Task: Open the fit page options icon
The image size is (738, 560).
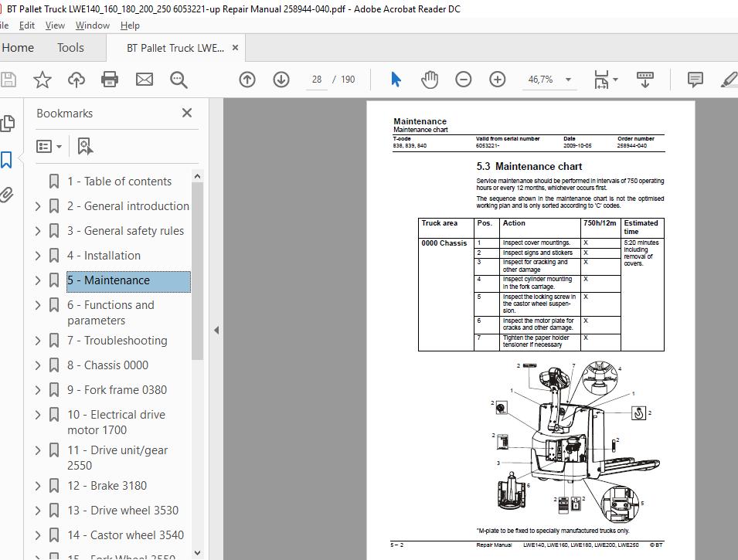Action: pyautogui.click(x=601, y=80)
